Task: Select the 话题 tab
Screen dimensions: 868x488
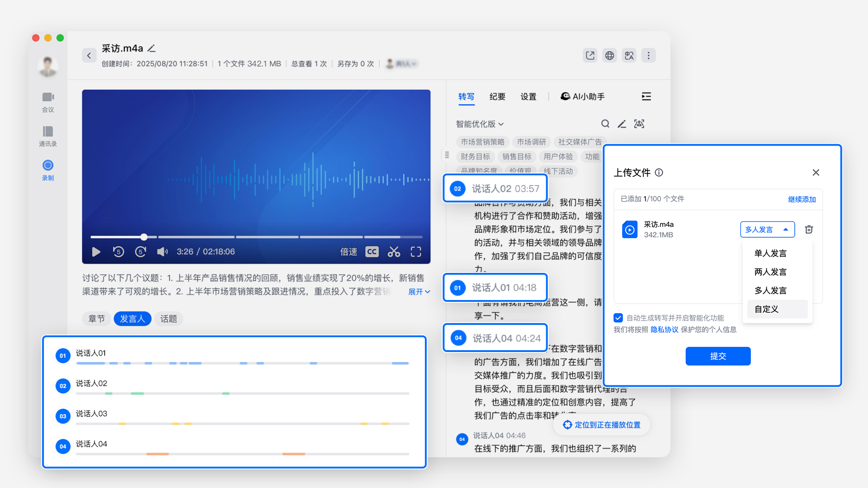Action: [x=169, y=319]
